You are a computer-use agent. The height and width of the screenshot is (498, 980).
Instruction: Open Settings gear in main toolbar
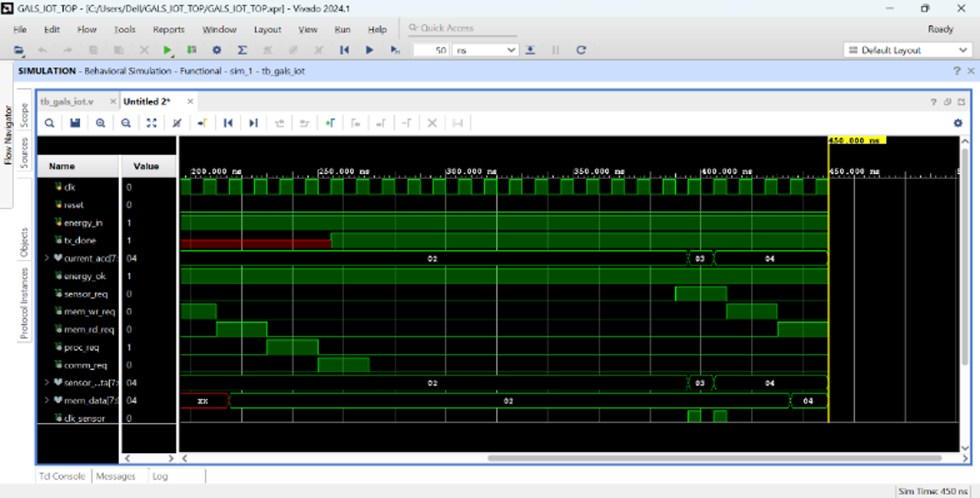point(216,50)
